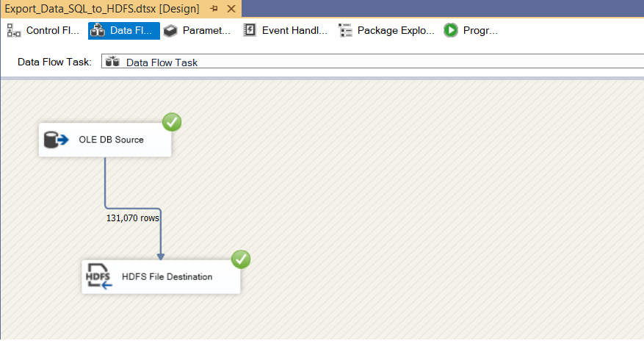Click the Data Flow tab icon
Screen dimensions: 644x341
(98, 31)
